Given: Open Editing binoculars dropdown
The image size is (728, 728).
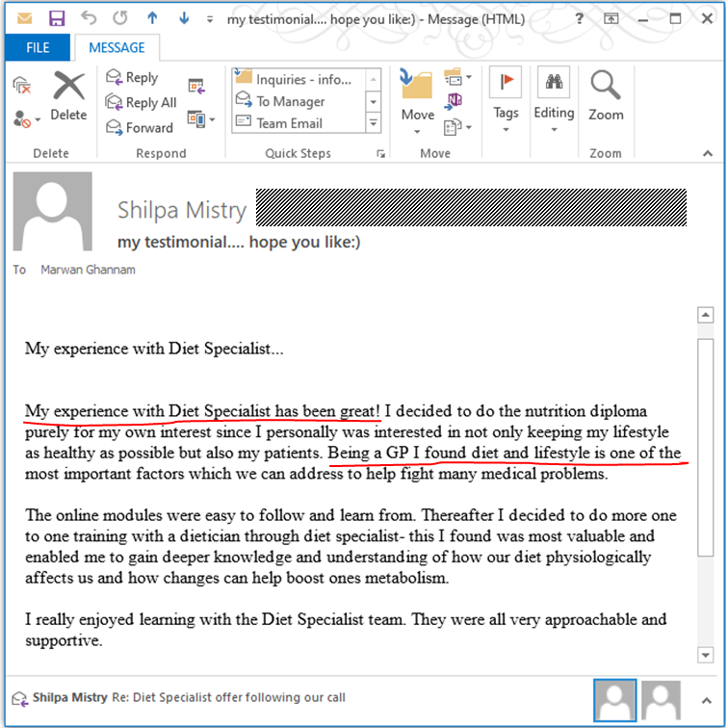Looking at the screenshot, I should pos(554,100).
